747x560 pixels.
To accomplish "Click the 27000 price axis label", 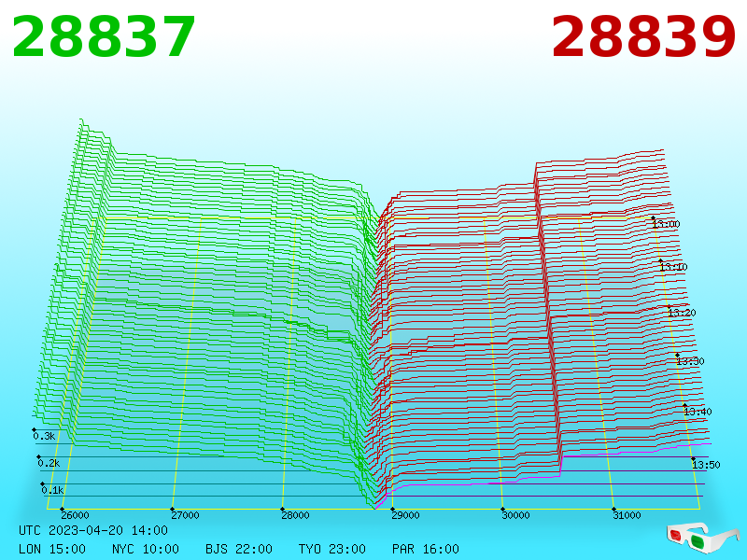I will coord(185,515).
